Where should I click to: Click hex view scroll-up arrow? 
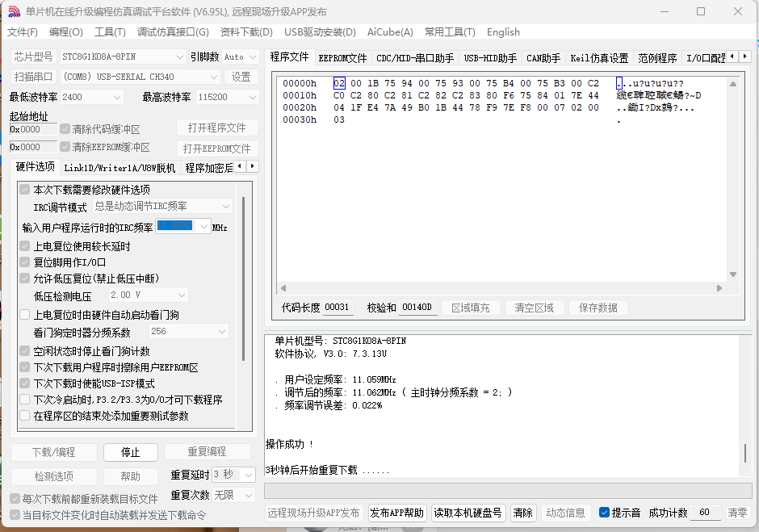click(733, 84)
